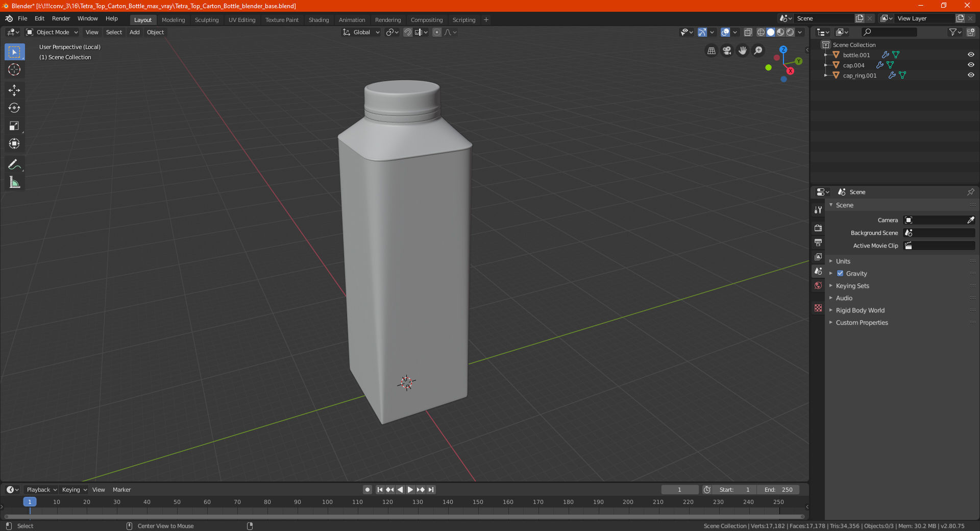This screenshot has width=980, height=531.
Task: Add a new workspace tab
Action: click(486, 20)
